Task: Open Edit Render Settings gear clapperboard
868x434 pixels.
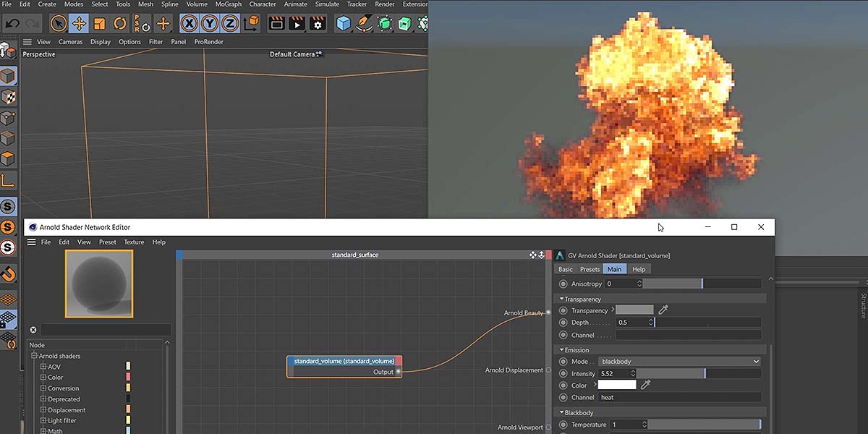Action: [318, 24]
